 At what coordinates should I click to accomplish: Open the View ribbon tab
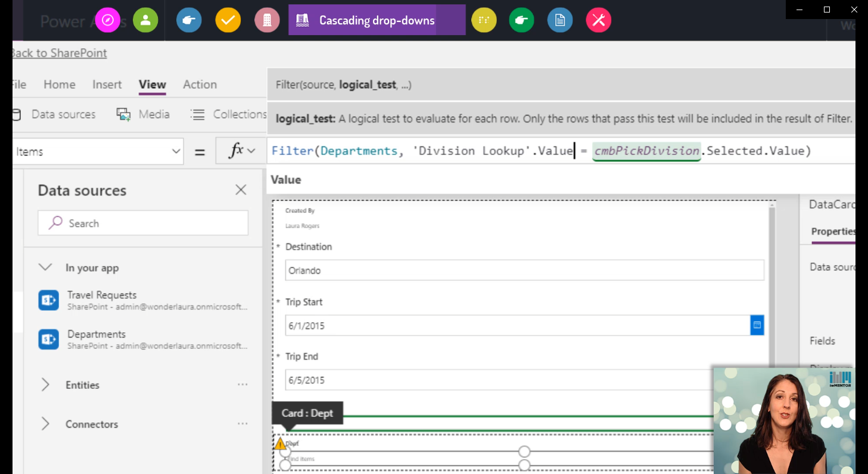click(153, 85)
